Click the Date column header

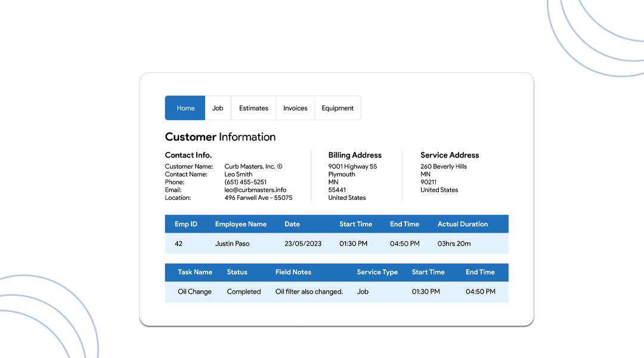tap(292, 224)
